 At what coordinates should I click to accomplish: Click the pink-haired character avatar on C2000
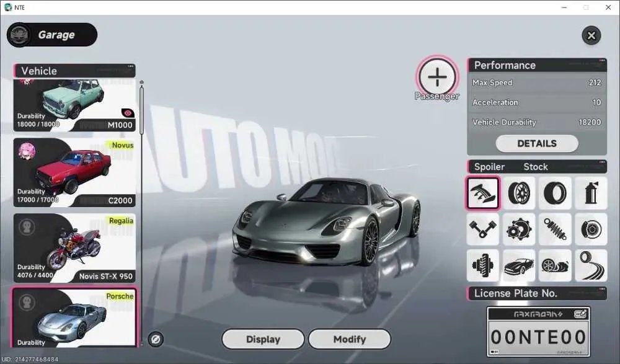[27, 151]
